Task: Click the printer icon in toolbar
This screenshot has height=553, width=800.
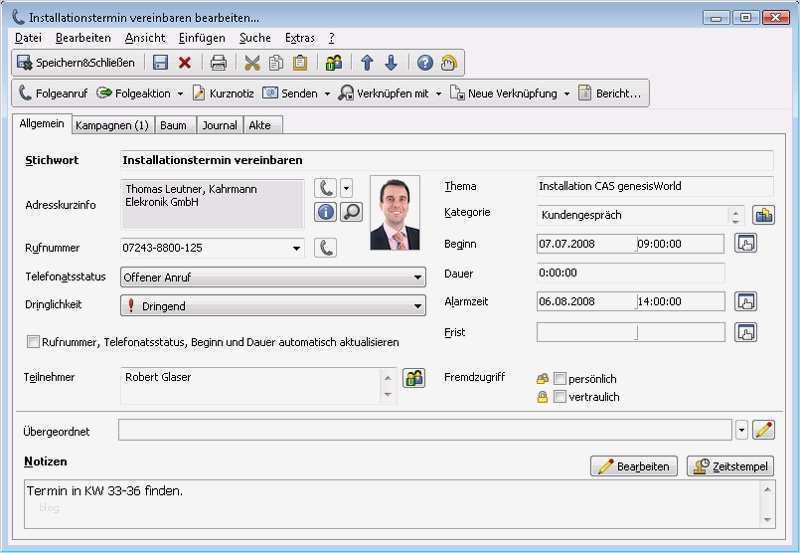Action: click(x=218, y=63)
